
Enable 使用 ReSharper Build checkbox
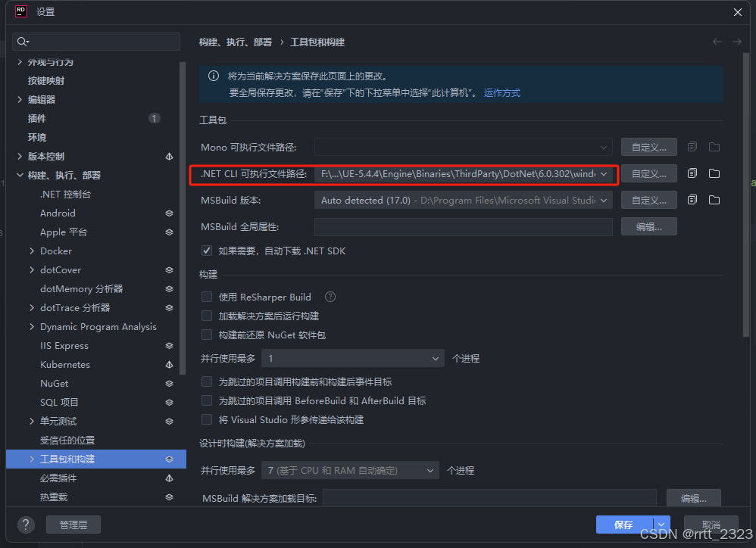pyautogui.click(x=207, y=297)
